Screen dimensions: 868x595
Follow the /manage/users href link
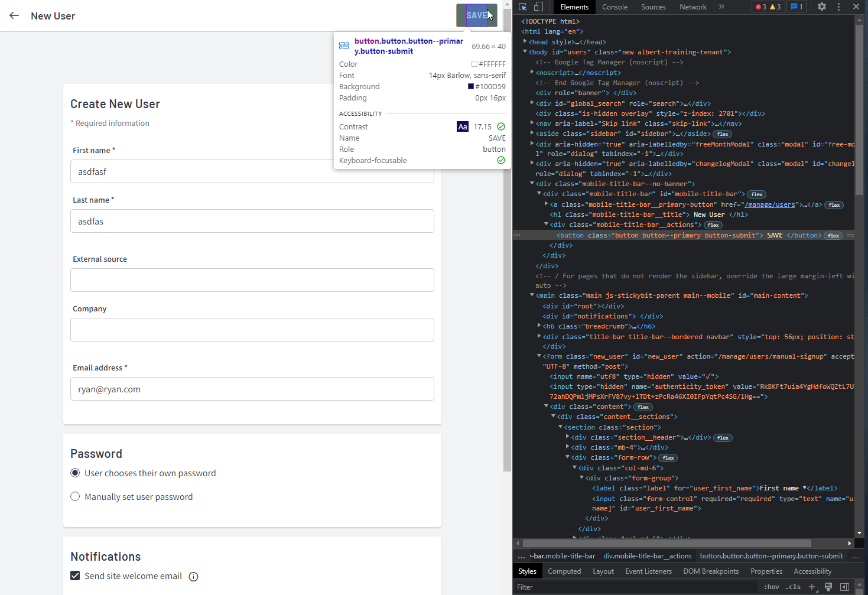[769, 204]
